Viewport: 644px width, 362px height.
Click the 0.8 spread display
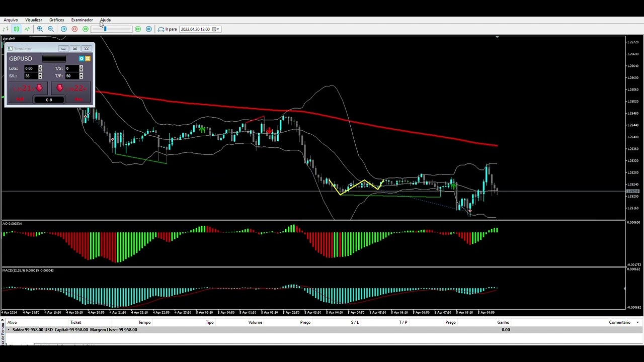point(49,100)
